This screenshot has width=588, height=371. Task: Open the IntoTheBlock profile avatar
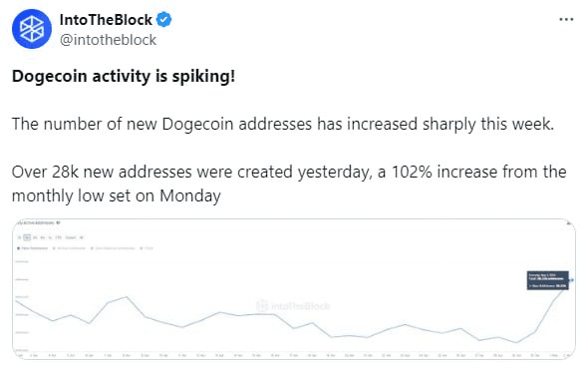point(32,29)
